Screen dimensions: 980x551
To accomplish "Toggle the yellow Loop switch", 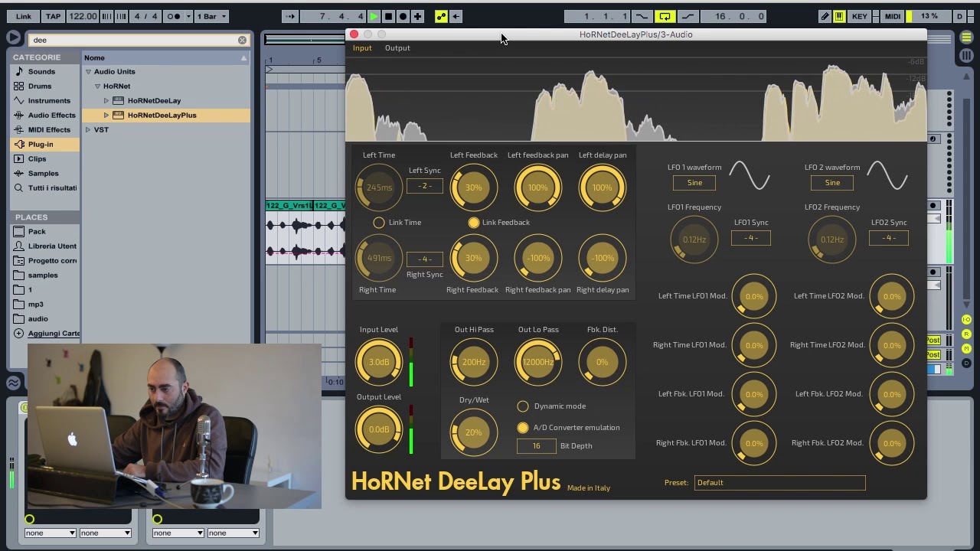I will point(665,16).
